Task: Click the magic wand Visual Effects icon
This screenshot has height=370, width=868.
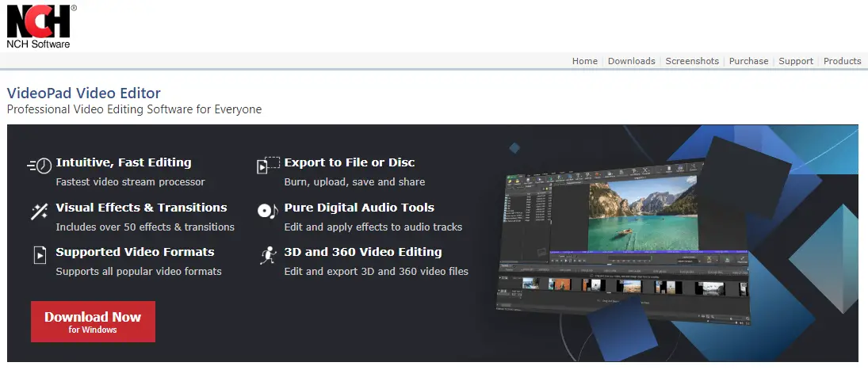Action: click(x=39, y=212)
